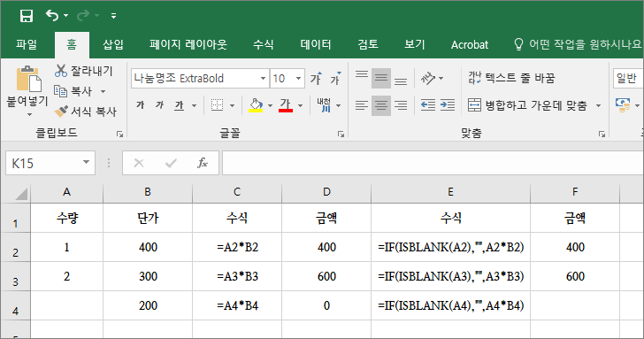Click number format box 일반
The width and height of the screenshot is (644, 339).
tap(628, 78)
